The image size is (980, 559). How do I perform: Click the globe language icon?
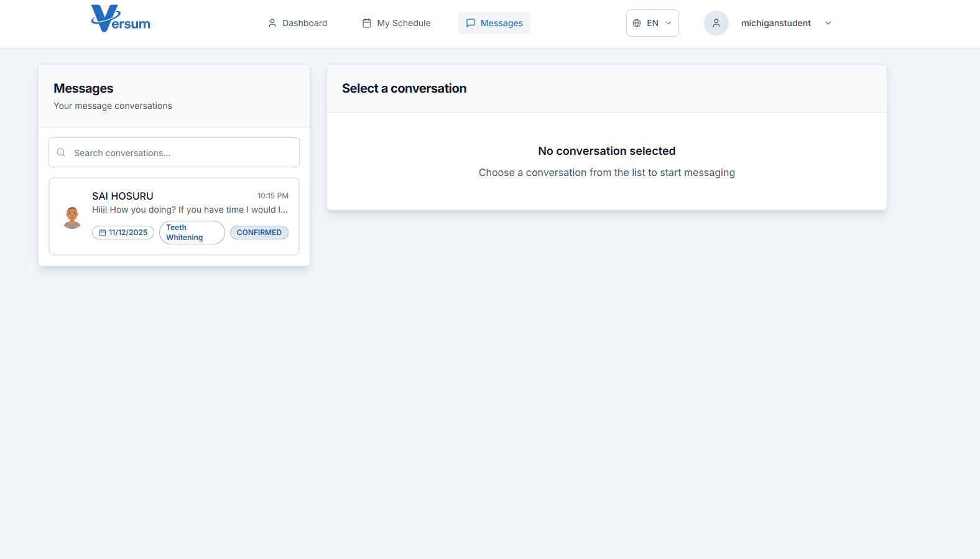tap(637, 23)
